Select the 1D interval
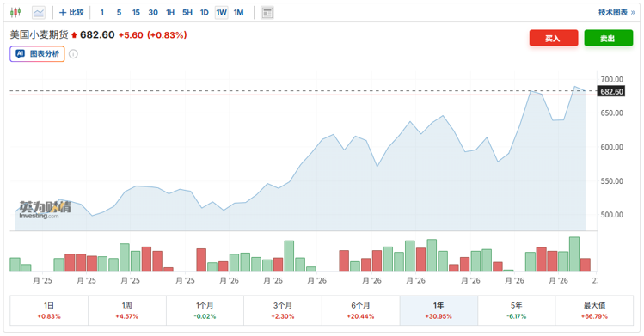 coord(204,13)
